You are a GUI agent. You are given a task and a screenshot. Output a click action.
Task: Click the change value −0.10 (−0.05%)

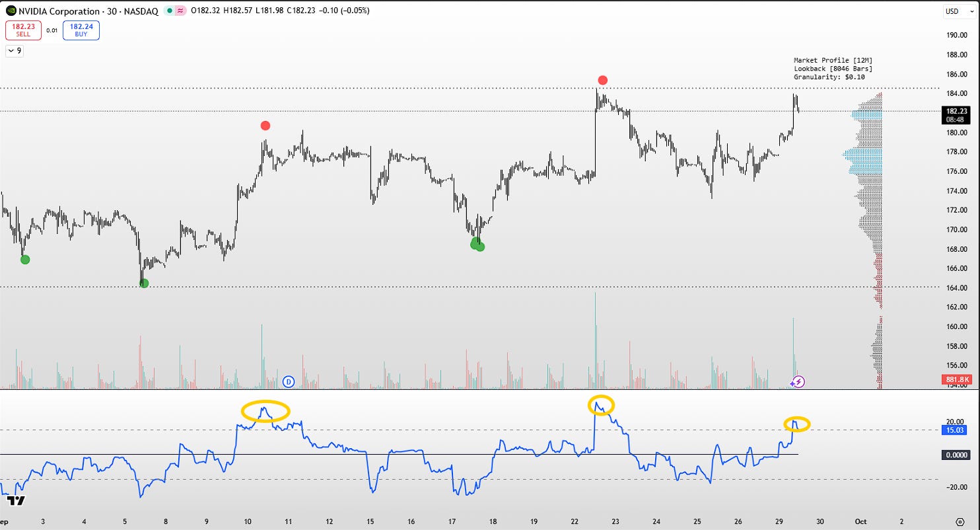point(343,11)
